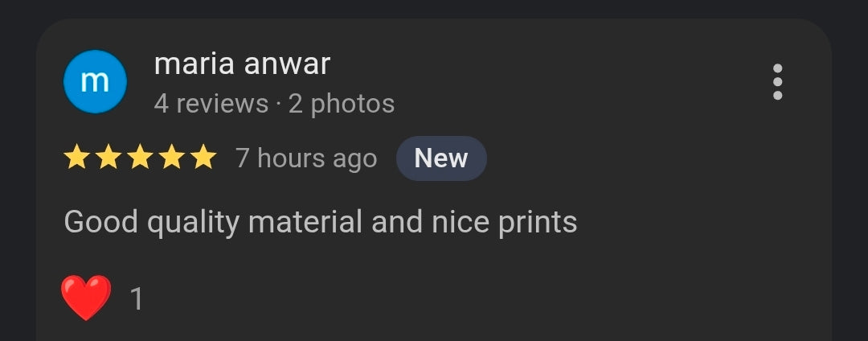Click the like count number 1
This screenshot has height=341, width=868.
point(137,299)
